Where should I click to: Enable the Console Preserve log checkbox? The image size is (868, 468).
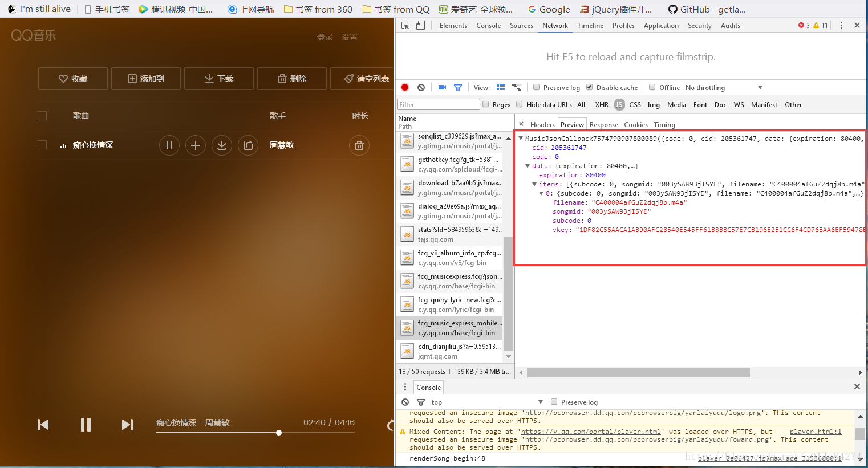click(x=554, y=402)
